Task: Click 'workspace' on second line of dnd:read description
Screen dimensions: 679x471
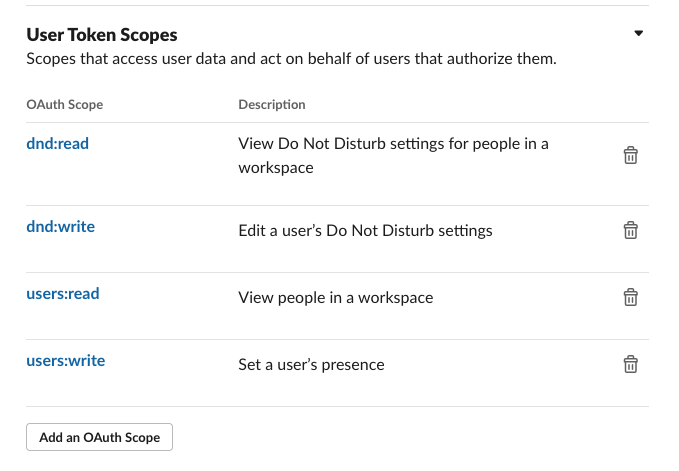Action: point(276,168)
